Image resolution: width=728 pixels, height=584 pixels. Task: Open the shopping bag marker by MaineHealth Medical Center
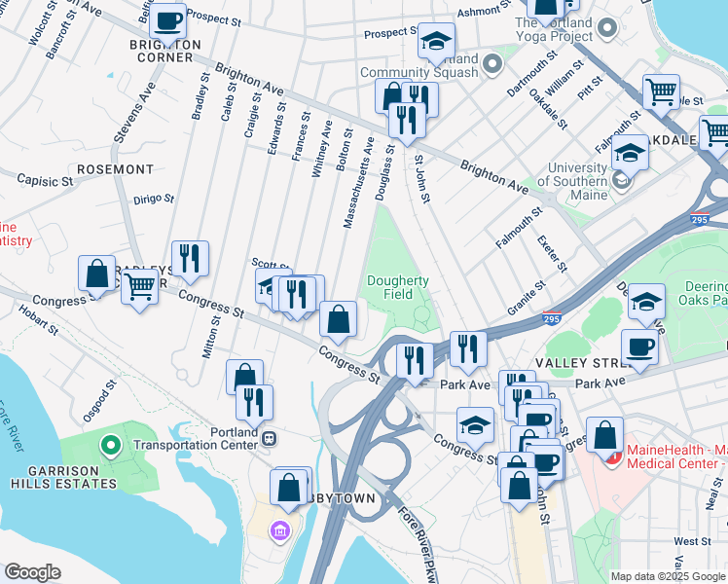604,436
